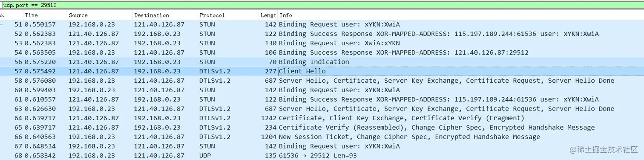Screen dimensions: 644x160
Task: Select packet 58 Server Hello row
Action: coord(322,81)
